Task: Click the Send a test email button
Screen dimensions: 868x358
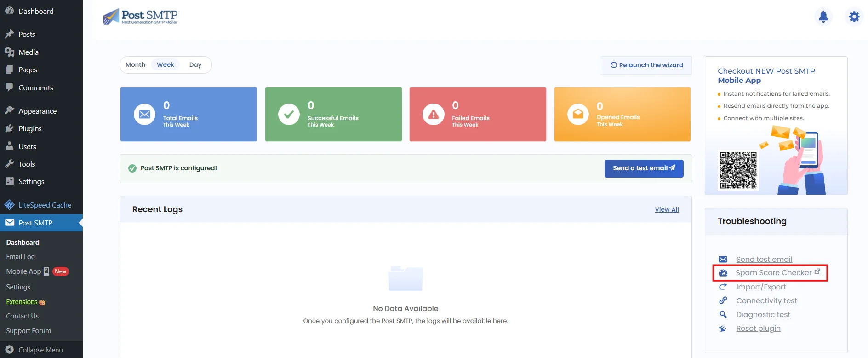Action: [644, 168]
